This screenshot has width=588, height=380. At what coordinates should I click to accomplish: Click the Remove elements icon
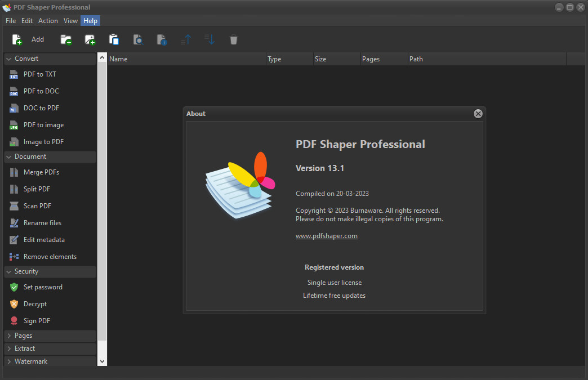pos(14,256)
